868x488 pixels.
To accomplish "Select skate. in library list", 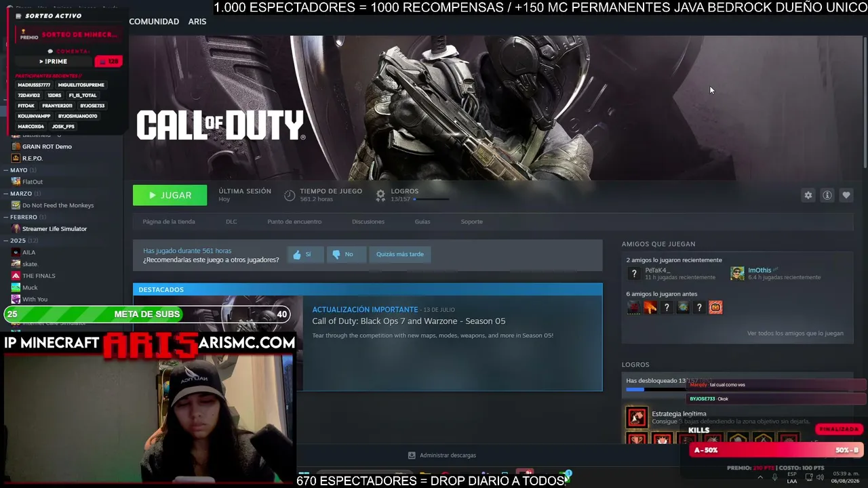I will pos(30,264).
